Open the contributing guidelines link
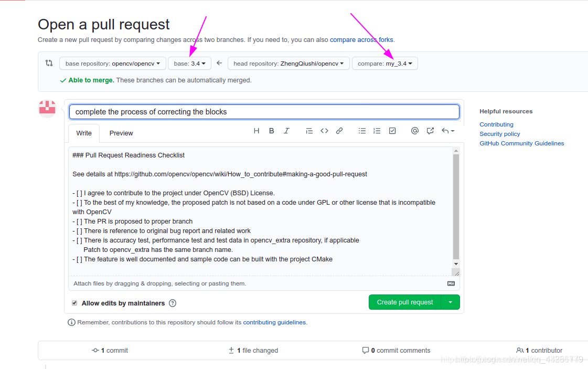 (274, 322)
